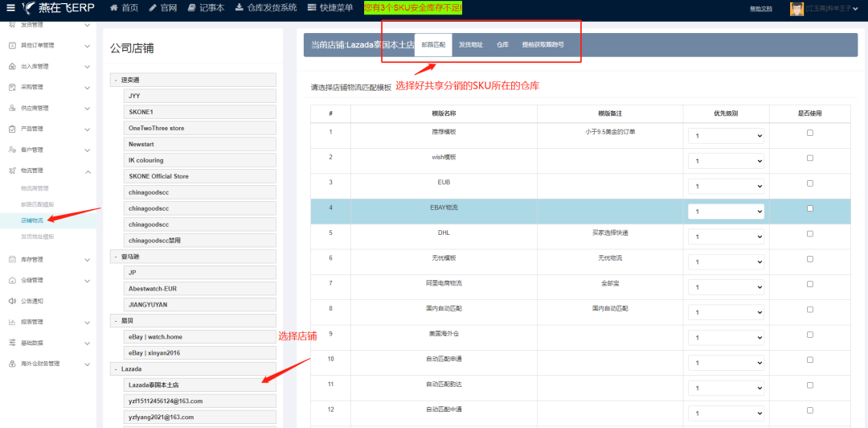Viewport: 868px width, 428px height.
Task: Click the 基础数据 sliders icon
Action: point(12,343)
